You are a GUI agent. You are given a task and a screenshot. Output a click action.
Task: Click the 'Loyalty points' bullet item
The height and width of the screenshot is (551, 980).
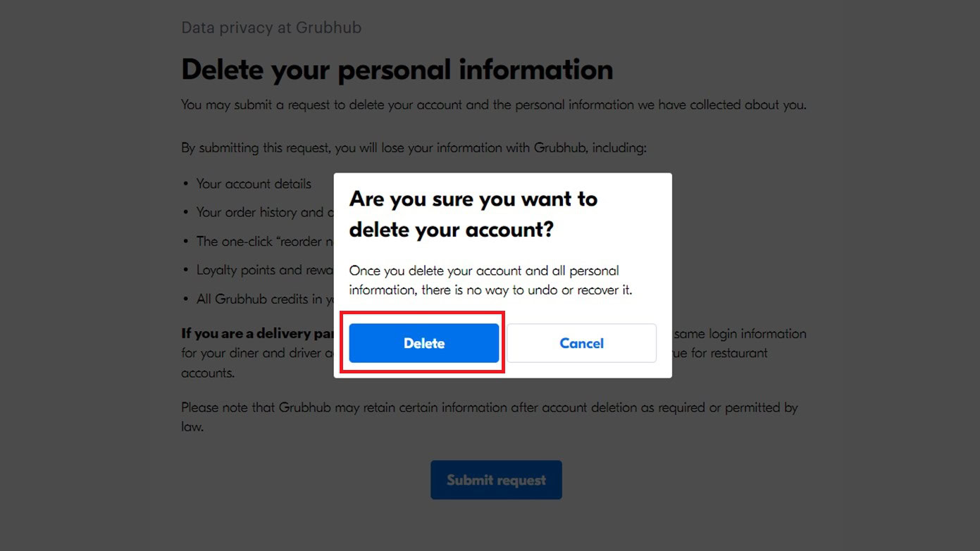point(258,270)
